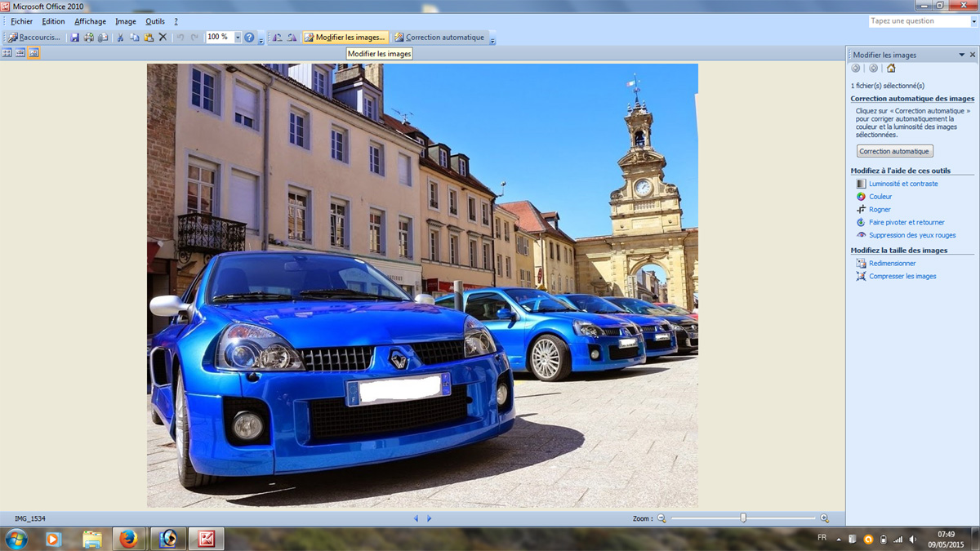Click the Save disk icon in toolbar
980x551 pixels.
point(74,38)
